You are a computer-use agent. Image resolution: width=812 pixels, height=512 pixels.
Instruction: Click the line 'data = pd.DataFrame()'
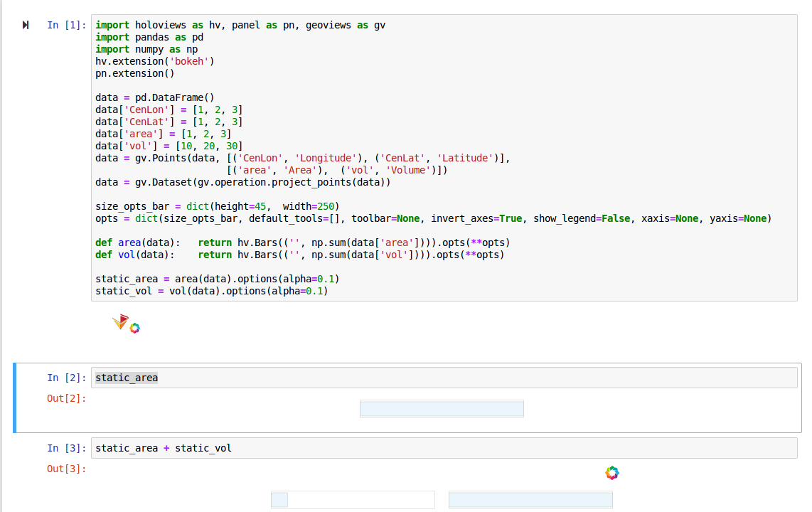click(155, 97)
